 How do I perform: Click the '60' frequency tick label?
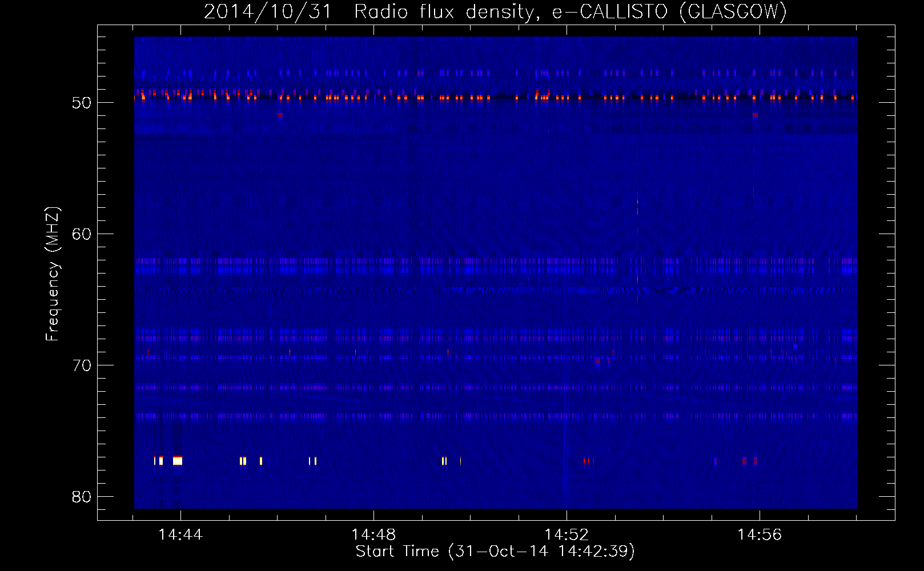82,234
